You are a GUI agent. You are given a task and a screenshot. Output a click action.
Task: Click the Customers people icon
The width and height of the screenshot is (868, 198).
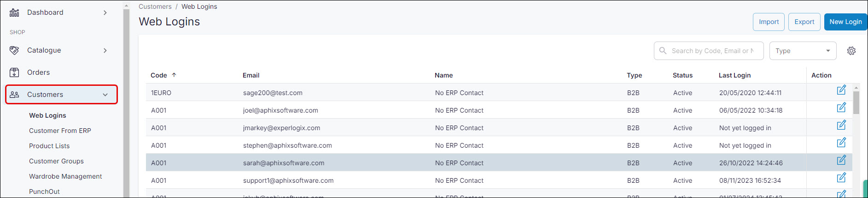tap(14, 95)
